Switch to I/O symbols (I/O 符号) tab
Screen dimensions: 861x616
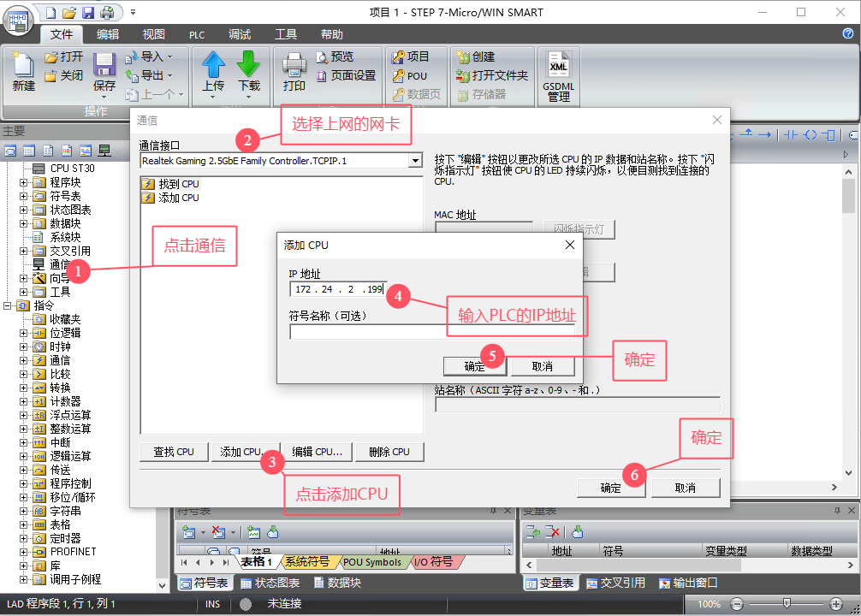point(434,561)
